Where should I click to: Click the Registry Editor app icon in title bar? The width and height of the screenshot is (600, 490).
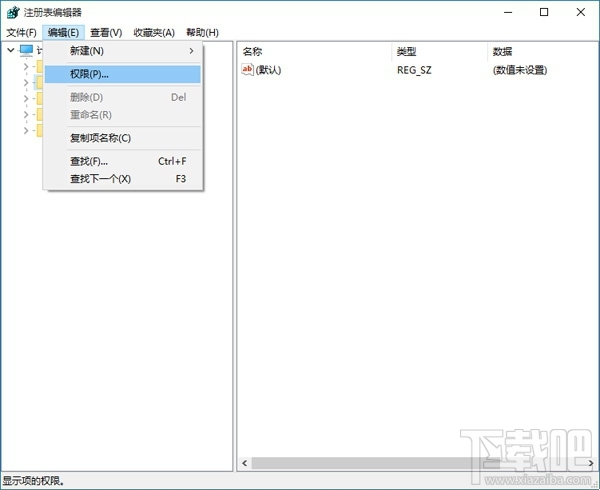pos(13,12)
